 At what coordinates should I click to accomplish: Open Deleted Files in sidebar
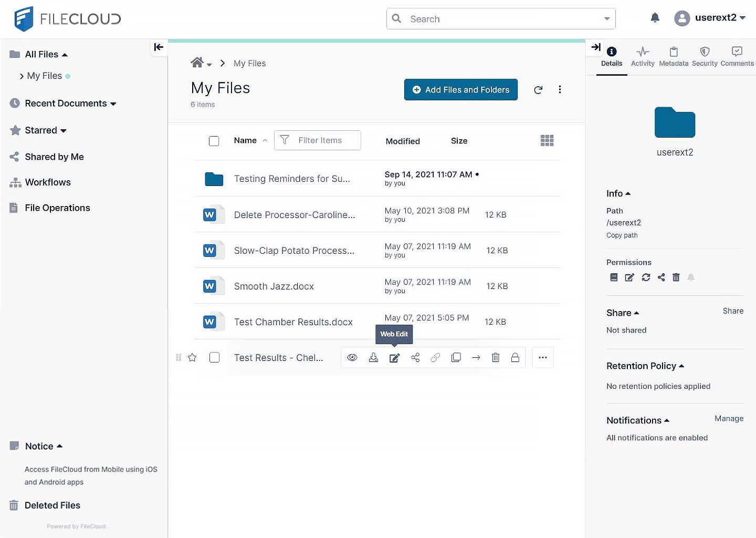tap(52, 505)
